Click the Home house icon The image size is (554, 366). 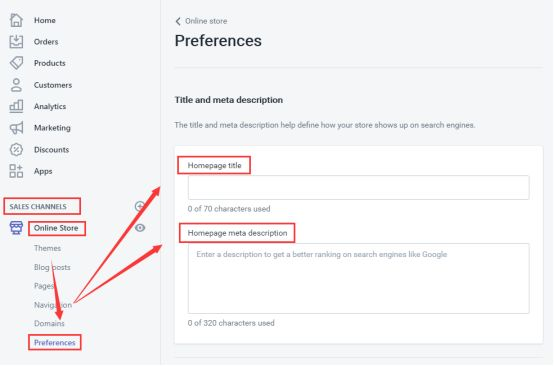[x=16, y=20]
